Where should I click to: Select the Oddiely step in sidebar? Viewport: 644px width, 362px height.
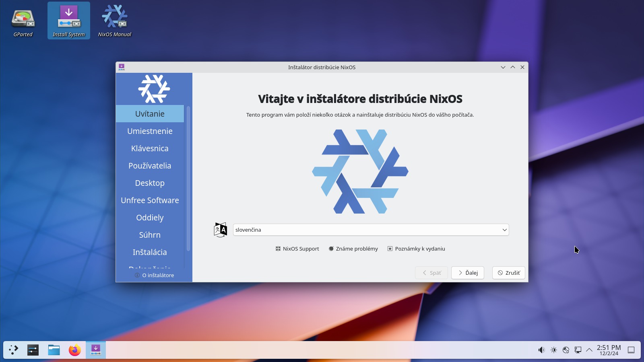tap(150, 218)
